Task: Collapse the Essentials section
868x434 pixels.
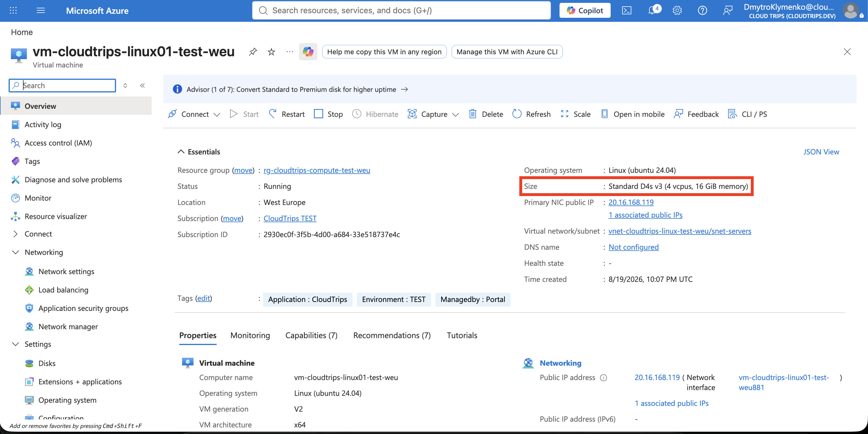Action: pos(199,152)
